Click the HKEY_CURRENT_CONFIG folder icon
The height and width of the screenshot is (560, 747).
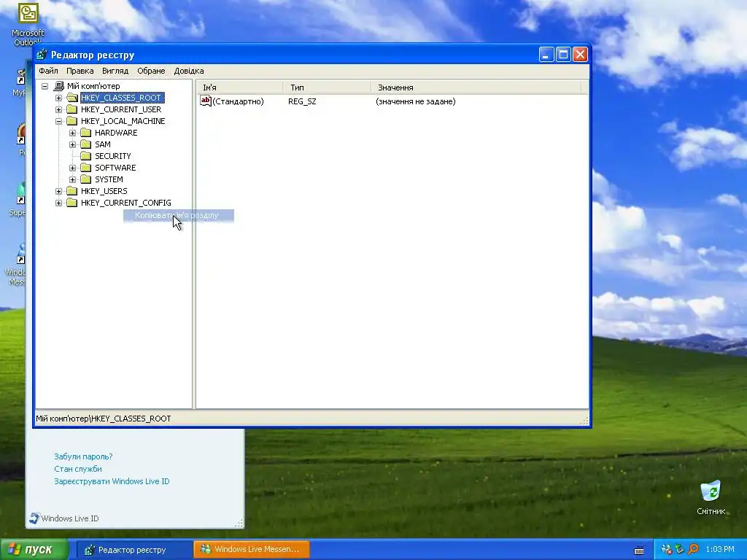point(72,203)
